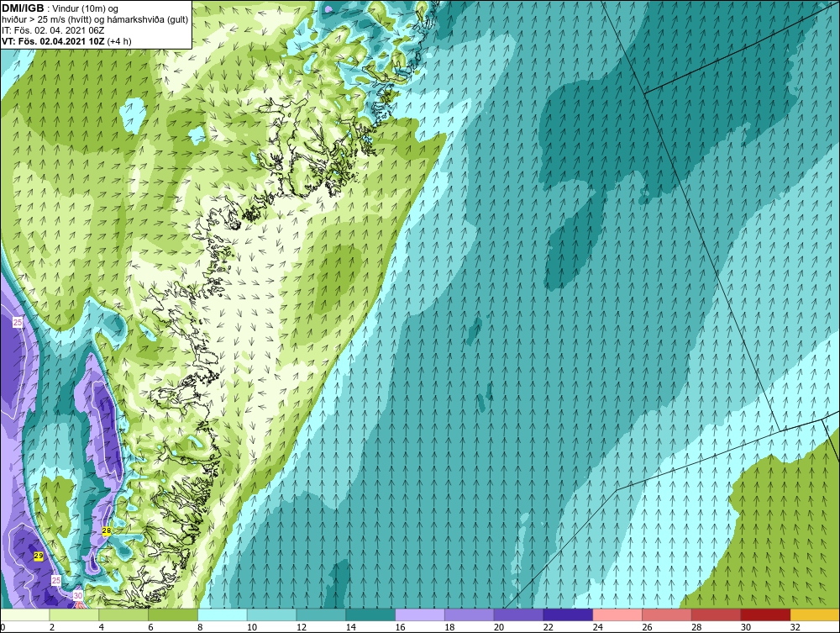840x633 pixels.
Task: Select the teal 12–14 m/s legend swatch
Action: (x=321, y=615)
